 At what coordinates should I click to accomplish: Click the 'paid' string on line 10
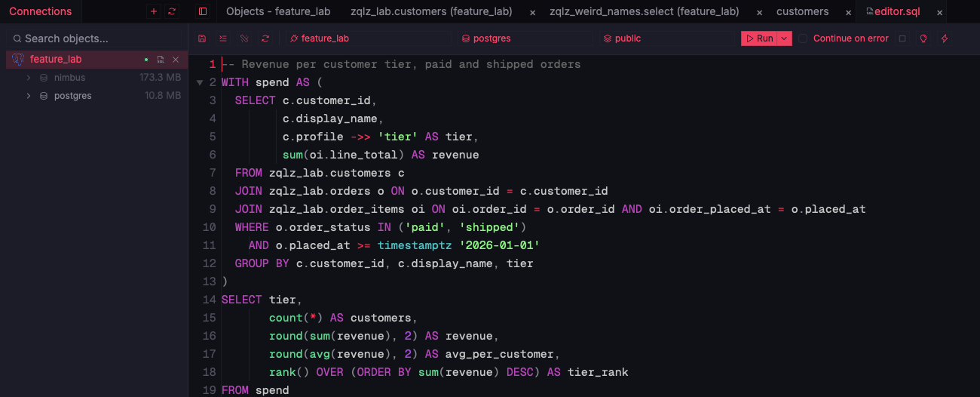[x=425, y=227]
